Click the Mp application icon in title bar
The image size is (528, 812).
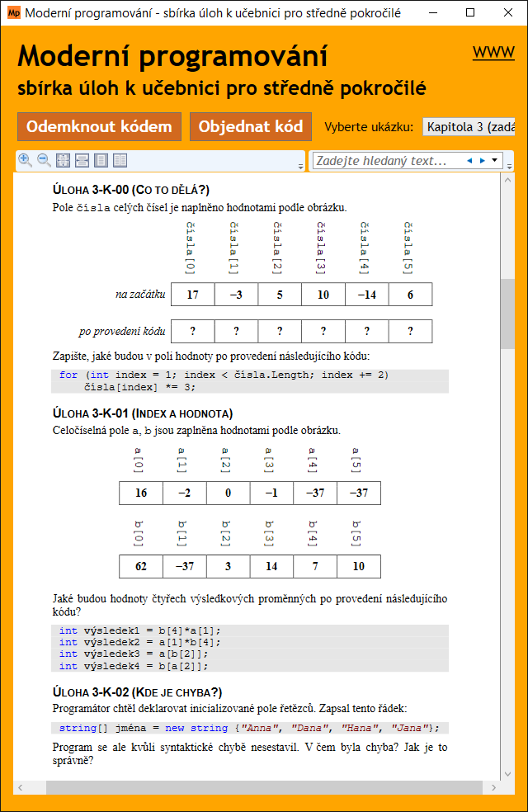pos(13,13)
